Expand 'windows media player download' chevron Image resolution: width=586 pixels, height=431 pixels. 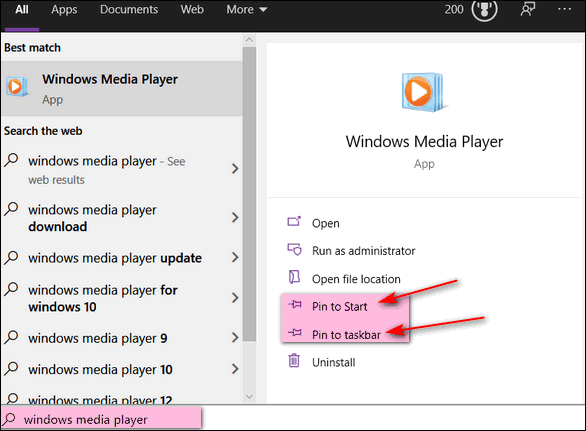(235, 218)
